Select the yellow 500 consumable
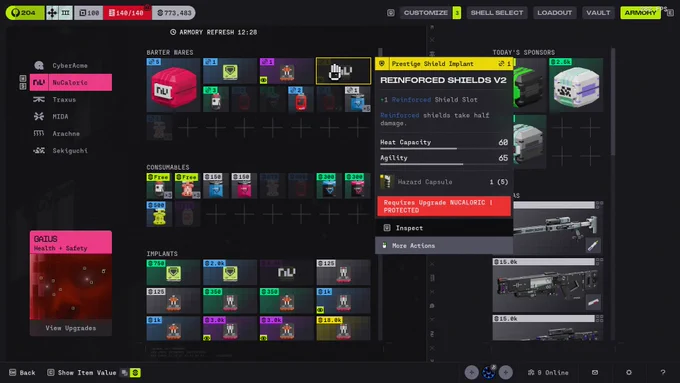The width and height of the screenshot is (680, 383). (159, 214)
